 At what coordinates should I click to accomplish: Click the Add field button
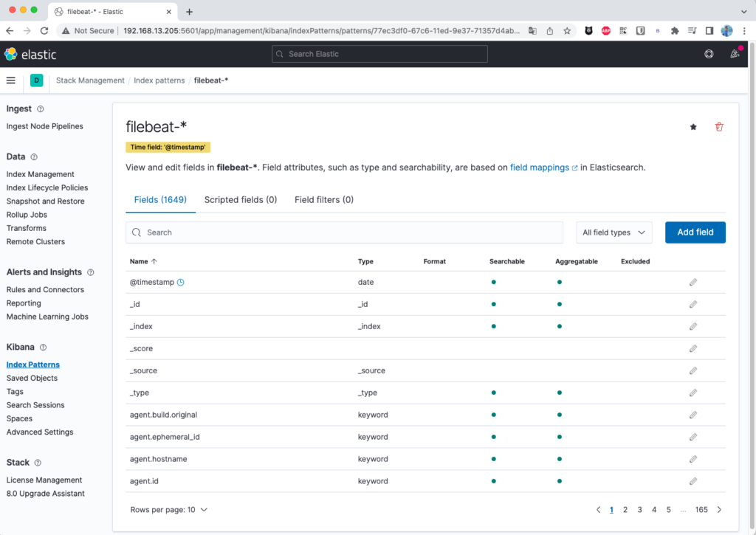pos(695,232)
